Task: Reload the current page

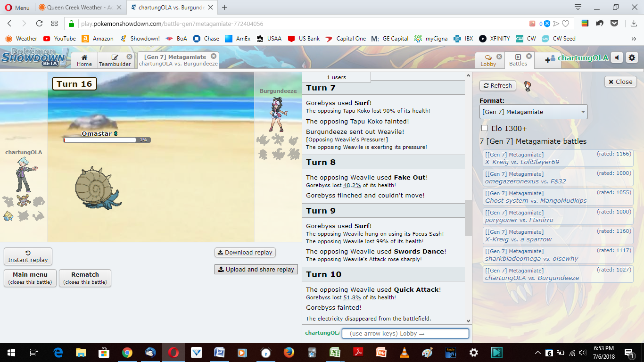Action: (40, 24)
